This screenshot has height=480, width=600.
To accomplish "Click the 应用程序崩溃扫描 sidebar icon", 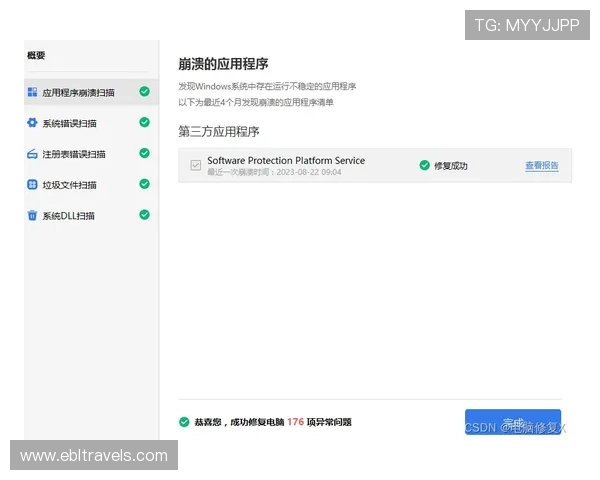I will 33,92.
